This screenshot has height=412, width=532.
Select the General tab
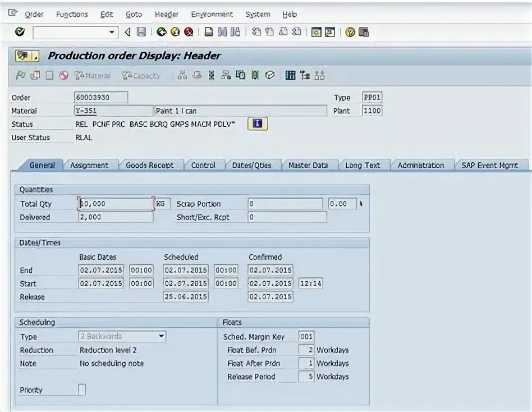coord(42,165)
